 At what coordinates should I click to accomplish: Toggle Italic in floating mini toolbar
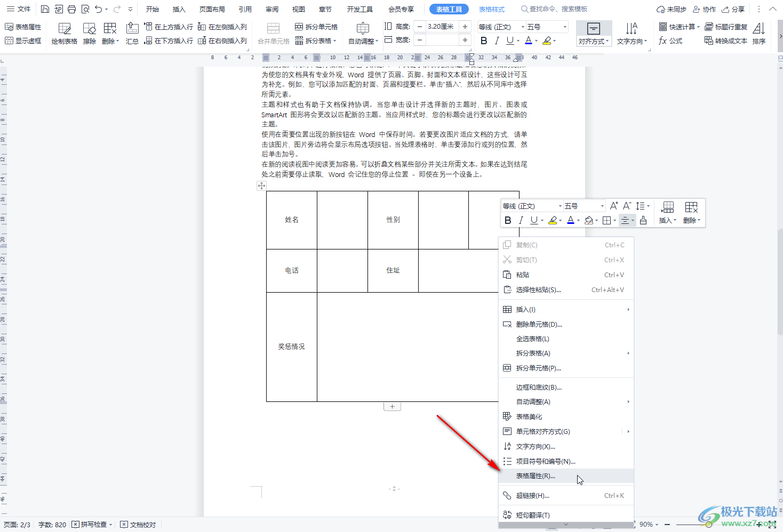click(x=521, y=220)
